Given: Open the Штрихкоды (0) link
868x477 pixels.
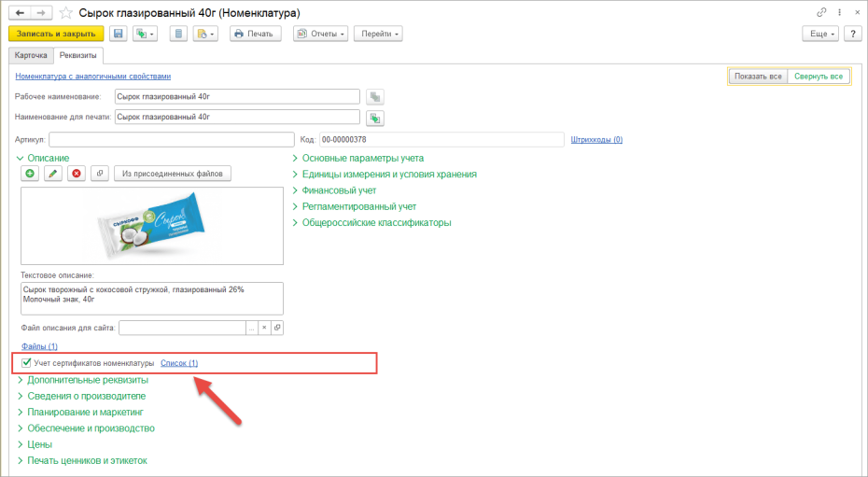Looking at the screenshot, I should pyautogui.click(x=596, y=139).
